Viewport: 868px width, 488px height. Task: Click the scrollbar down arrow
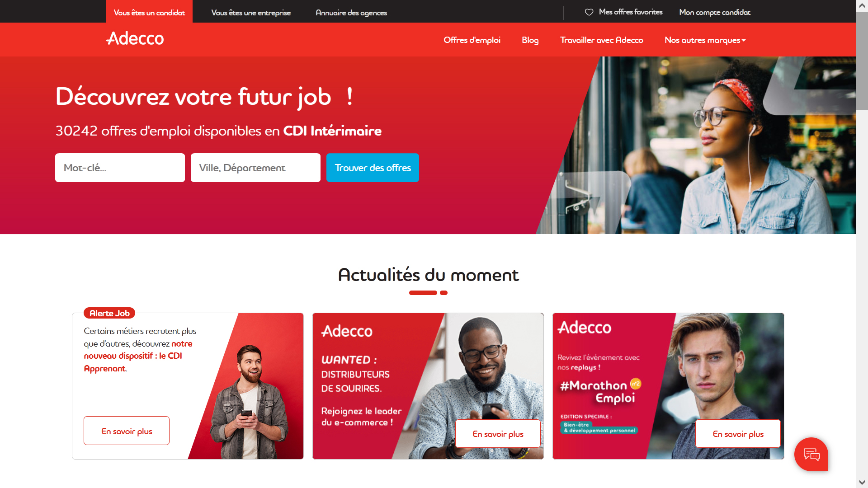pyautogui.click(x=862, y=483)
